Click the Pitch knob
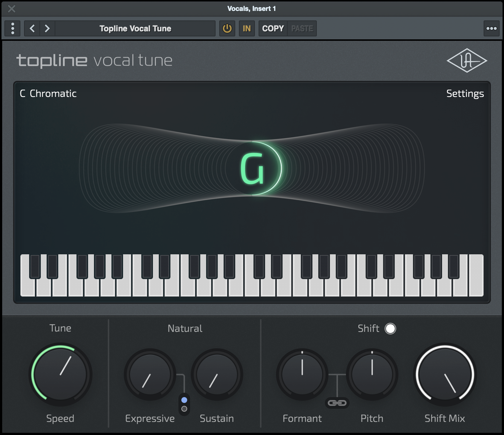Image resolution: width=504 pixels, height=435 pixels. [x=372, y=375]
